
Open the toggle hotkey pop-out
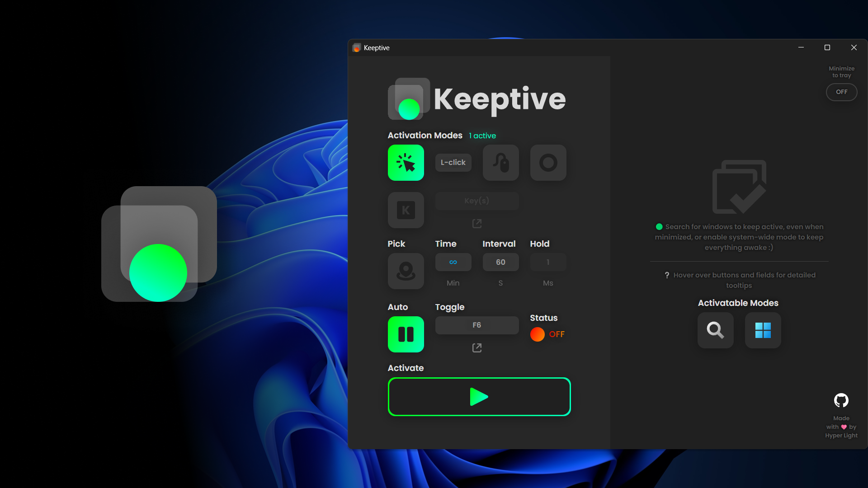(477, 348)
